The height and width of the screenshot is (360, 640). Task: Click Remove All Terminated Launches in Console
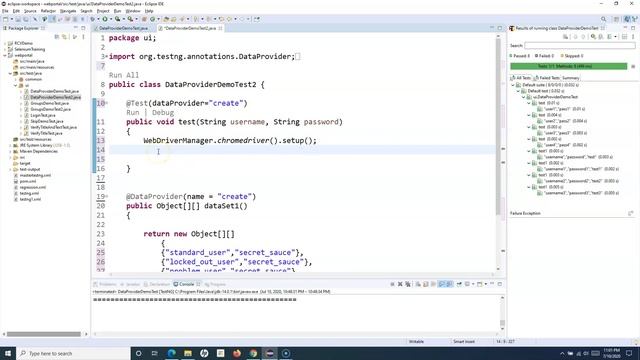pyautogui.click(x=408, y=284)
